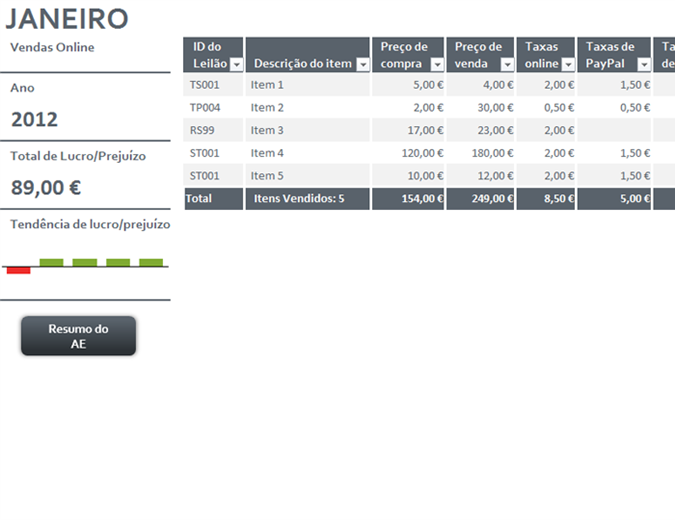Select the Item 4 description cell

pyautogui.click(x=307, y=153)
